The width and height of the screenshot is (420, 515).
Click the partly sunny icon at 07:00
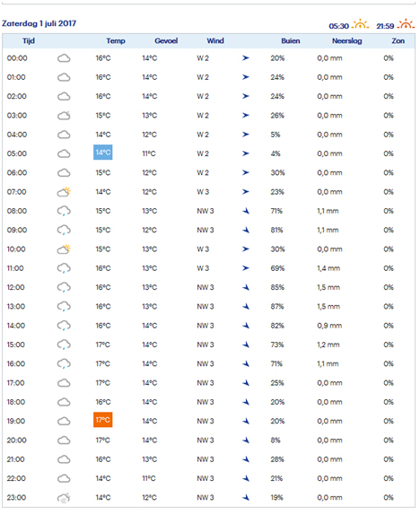[64, 192]
